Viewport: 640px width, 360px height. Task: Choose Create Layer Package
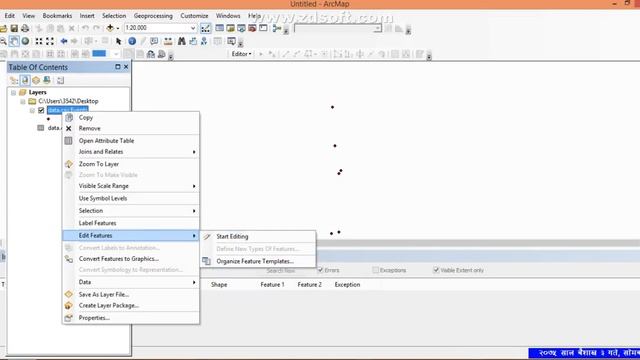pyautogui.click(x=131, y=306)
